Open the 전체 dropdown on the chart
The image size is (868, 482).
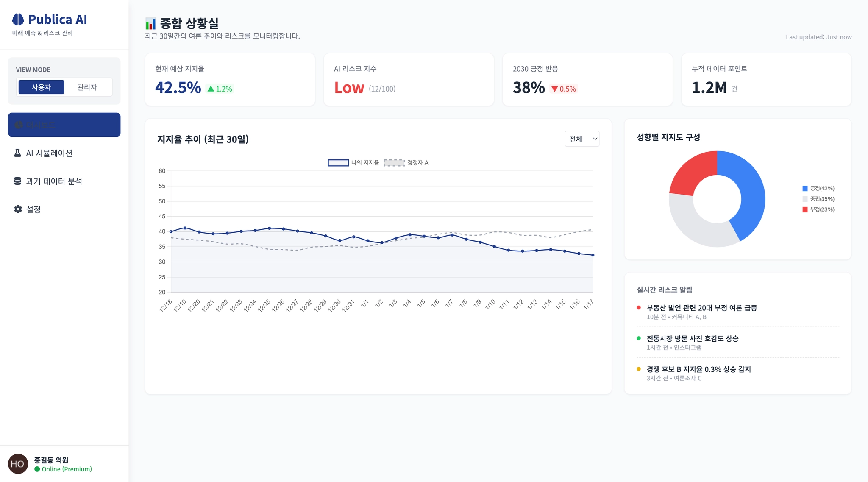point(581,139)
